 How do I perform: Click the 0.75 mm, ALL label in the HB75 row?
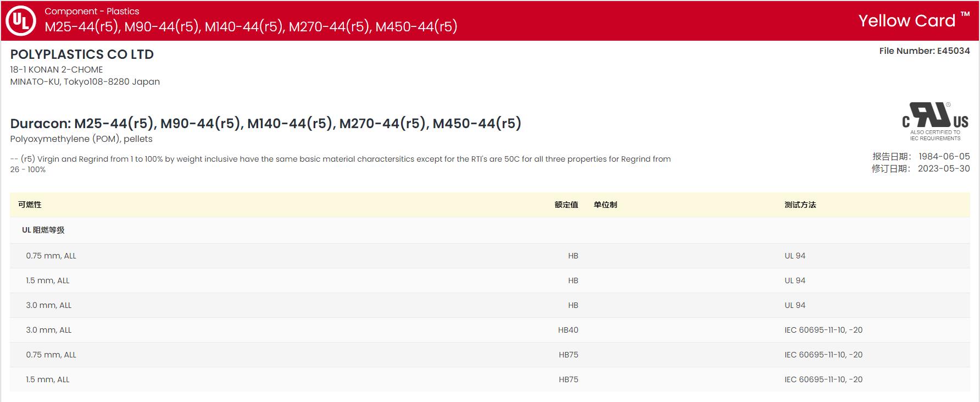[x=51, y=355]
